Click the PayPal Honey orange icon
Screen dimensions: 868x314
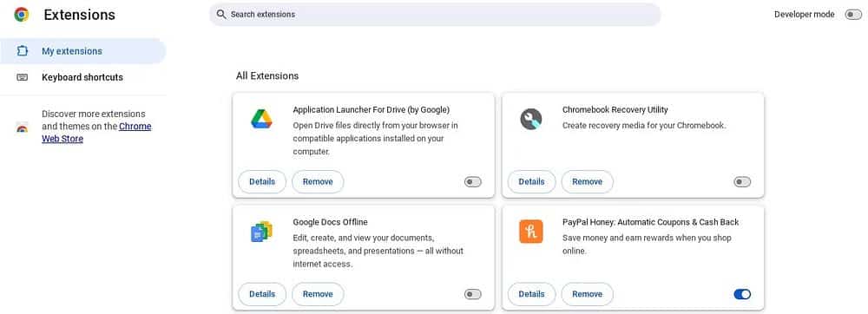pos(531,231)
